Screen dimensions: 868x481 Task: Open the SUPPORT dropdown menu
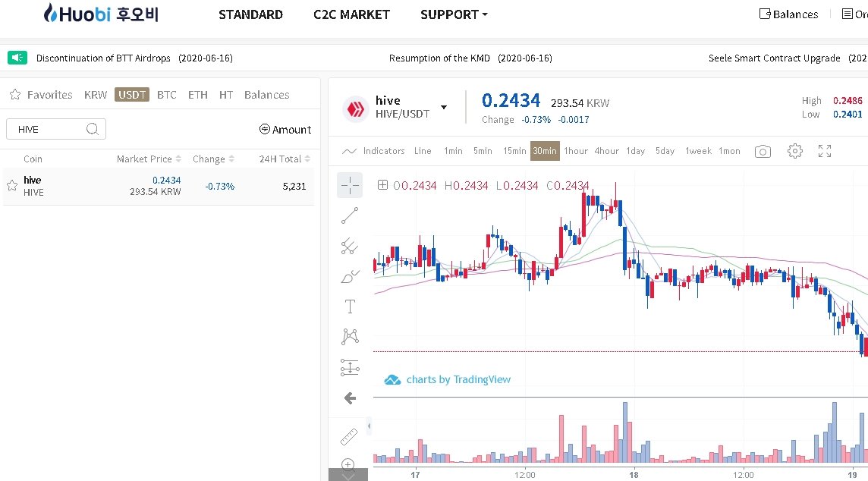coord(454,14)
